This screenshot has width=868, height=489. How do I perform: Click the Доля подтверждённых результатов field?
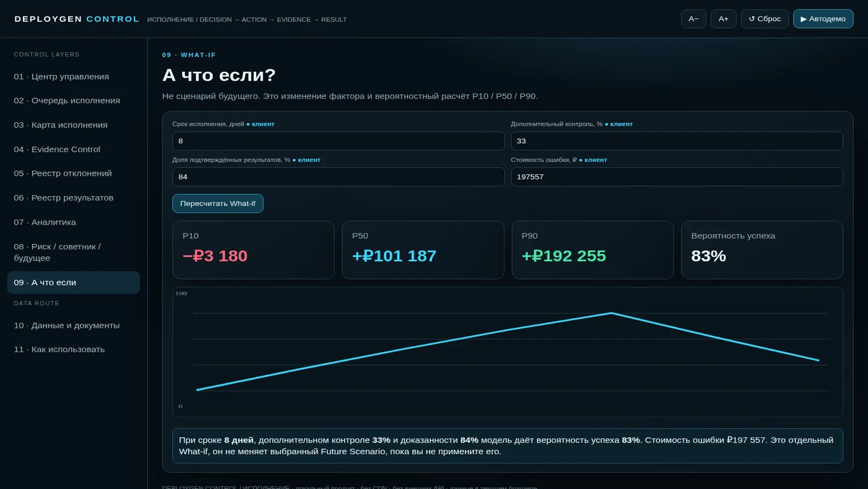coord(339,177)
